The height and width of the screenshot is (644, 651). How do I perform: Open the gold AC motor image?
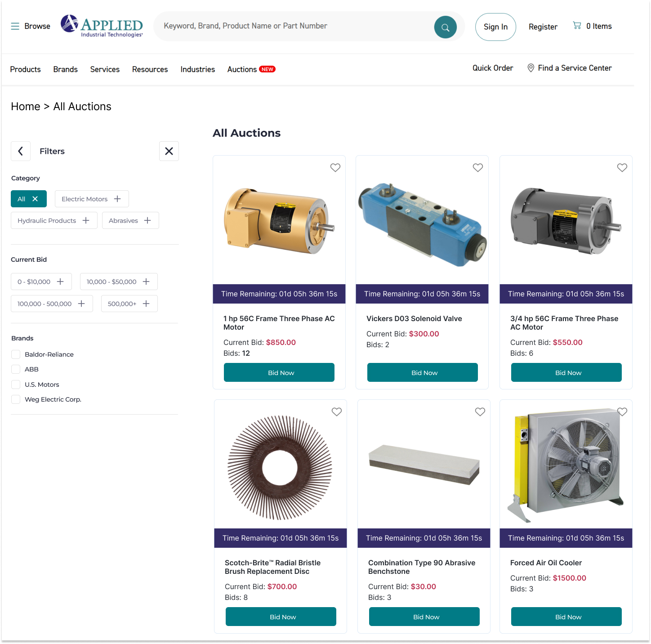point(279,220)
